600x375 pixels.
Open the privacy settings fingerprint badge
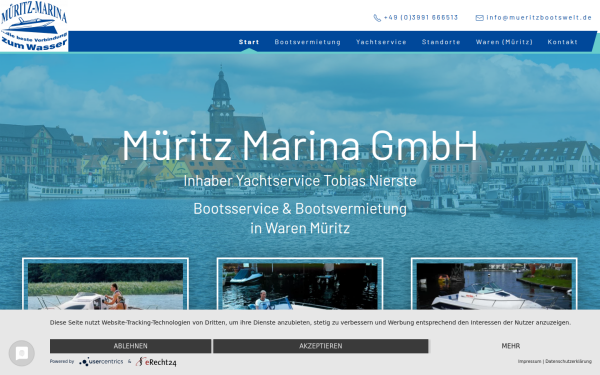tap(22, 353)
